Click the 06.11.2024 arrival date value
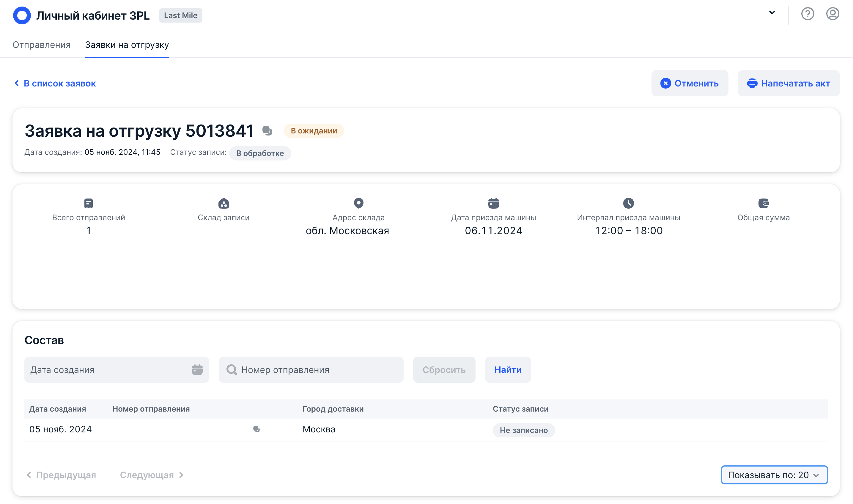The image size is (853, 504). pyautogui.click(x=493, y=231)
